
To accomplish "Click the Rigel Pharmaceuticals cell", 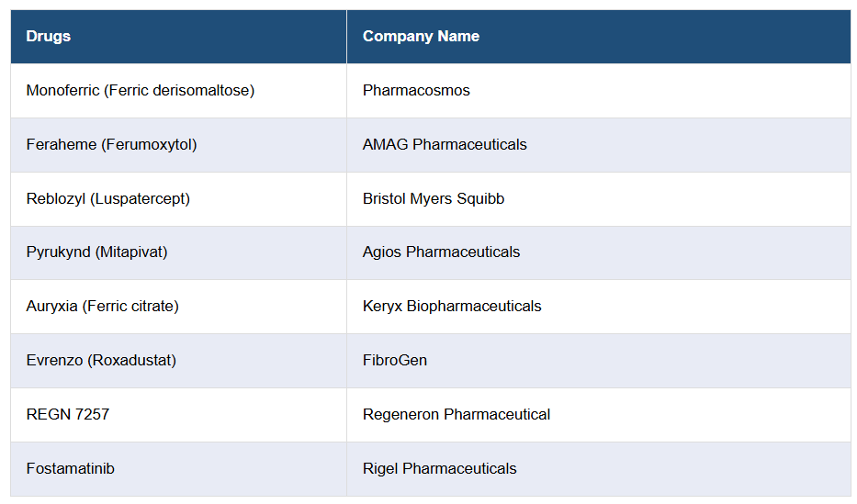I will pos(440,469).
